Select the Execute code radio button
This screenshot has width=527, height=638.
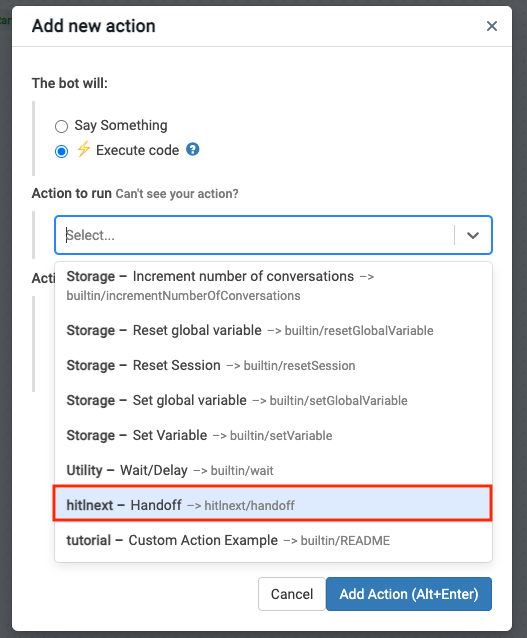[x=61, y=151]
